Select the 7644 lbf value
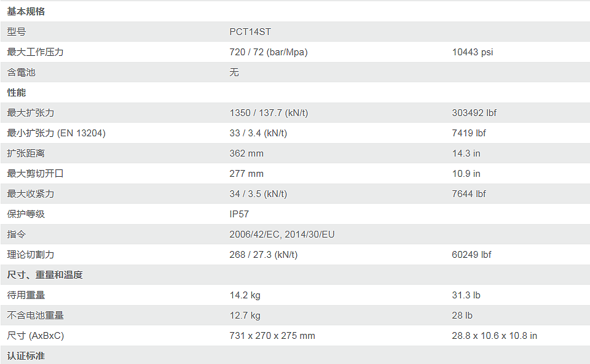Image resolution: width=590 pixels, height=364 pixels. tap(469, 194)
